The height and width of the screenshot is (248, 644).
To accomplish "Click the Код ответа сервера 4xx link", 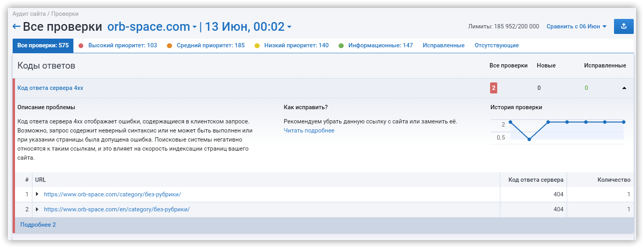I will pos(50,88).
